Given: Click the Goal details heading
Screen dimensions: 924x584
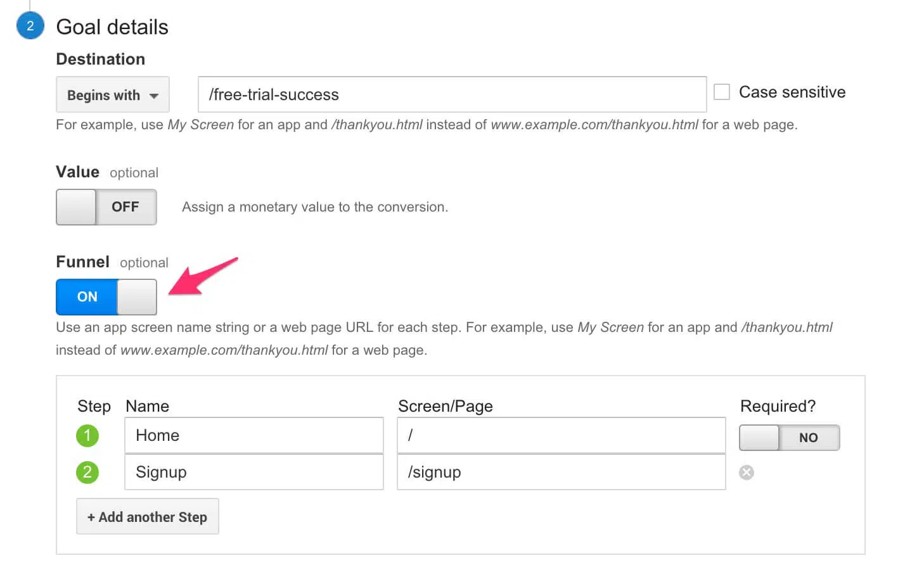Looking at the screenshot, I should click(x=112, y=27).
